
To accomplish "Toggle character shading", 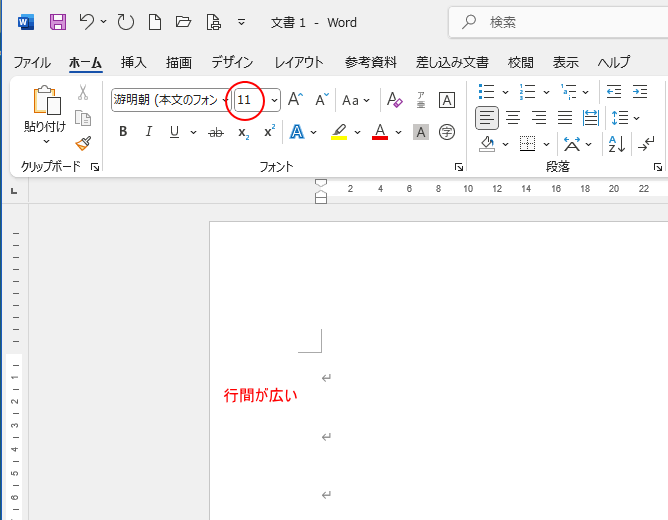I will pos(421,132).
